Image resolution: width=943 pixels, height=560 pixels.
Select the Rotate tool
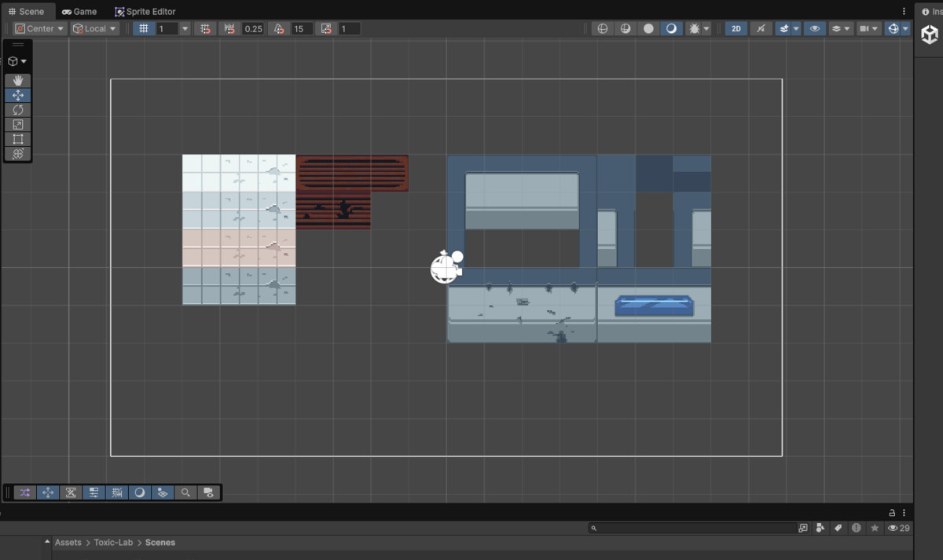click(18, 110)
